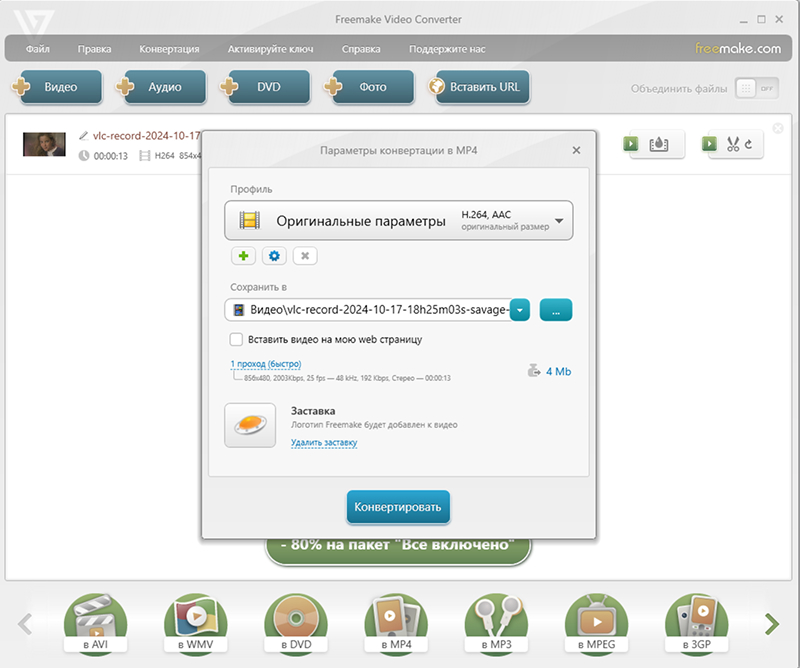Image resolution: width=800 pixels, height=668 pixels.
Task: Show previous formats with left arrow
Action: tap(25, 624)
